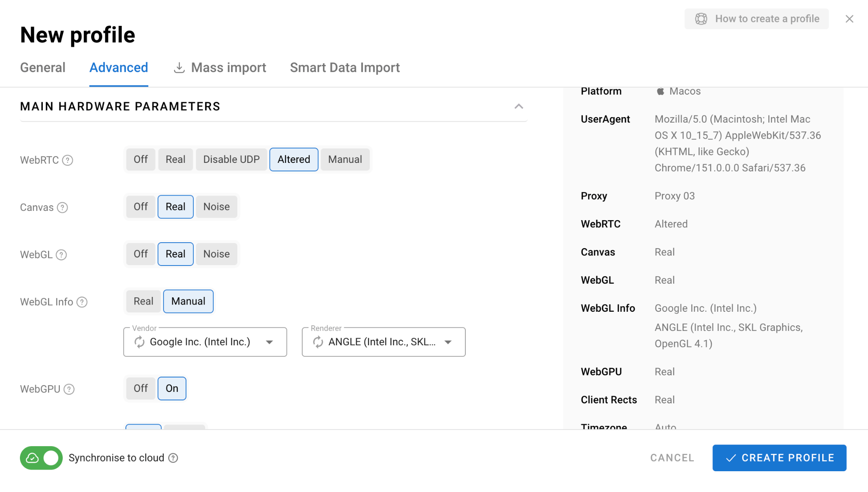The width and height of the screenshot is (868, 492).
Task: Click the CANCEL button
Action: (672, 458)
